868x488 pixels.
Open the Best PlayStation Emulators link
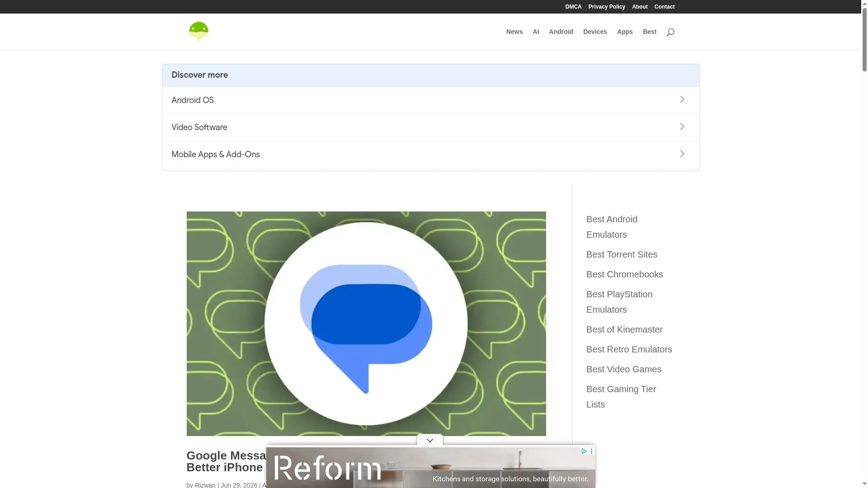coord(619,302)
